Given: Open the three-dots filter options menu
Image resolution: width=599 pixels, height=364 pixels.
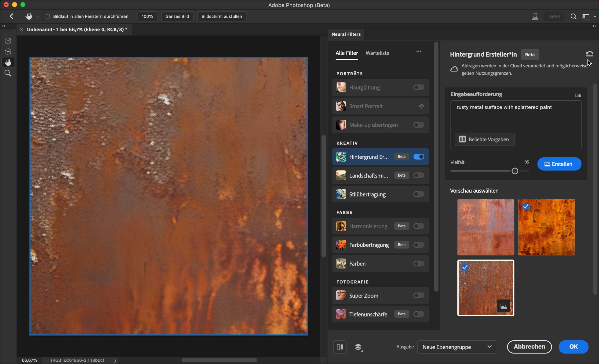Looking at the screenshot, I should click(419, 51).
